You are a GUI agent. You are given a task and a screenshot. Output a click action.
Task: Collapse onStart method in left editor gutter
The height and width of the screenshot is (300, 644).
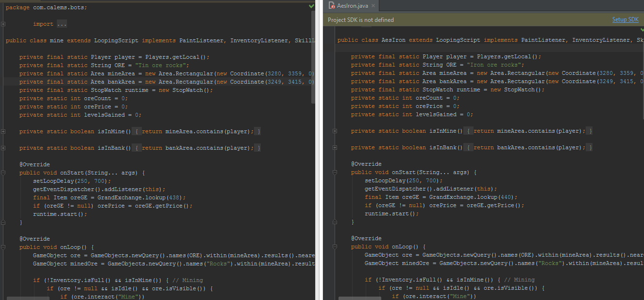3,173
